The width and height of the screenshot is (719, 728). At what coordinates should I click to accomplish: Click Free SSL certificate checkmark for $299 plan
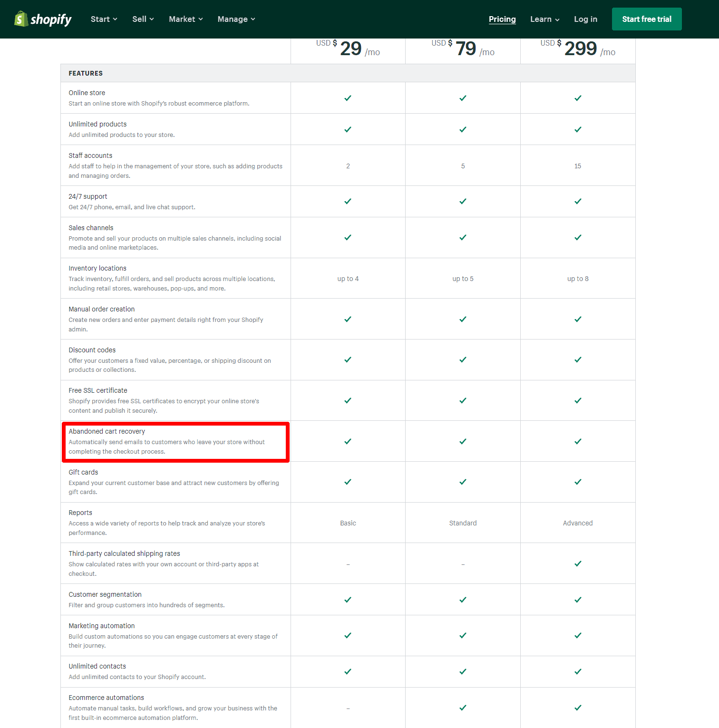(x=578, y=400)
